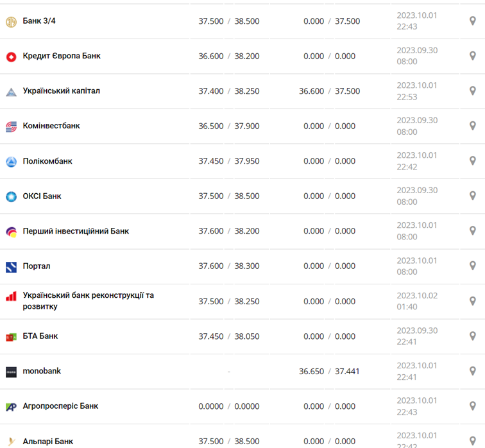The image size is (485, 448).
Task: Click the Агропросперіс Банк logo
Action: click(11, 406)
